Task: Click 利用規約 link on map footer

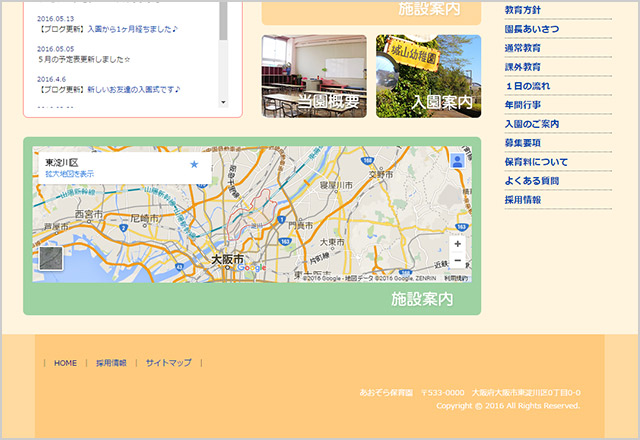Action: (455, 278)
